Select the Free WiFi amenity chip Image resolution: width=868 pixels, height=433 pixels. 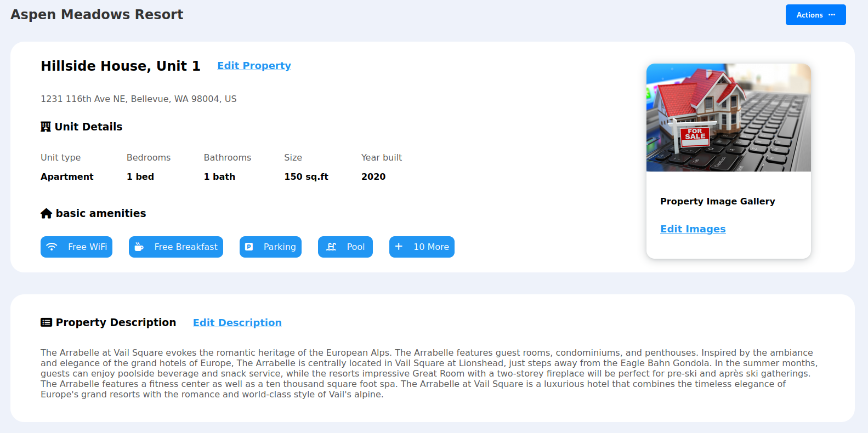point(76,247)
